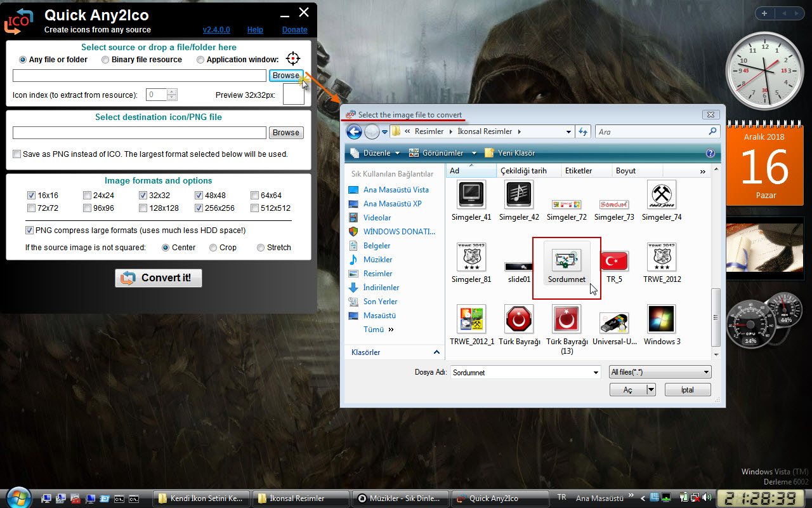Select the Türk Bayrağı octagon icon
The width and height of the screenshot is (812, 508).
pyautogui.click(x=519, y=325)
